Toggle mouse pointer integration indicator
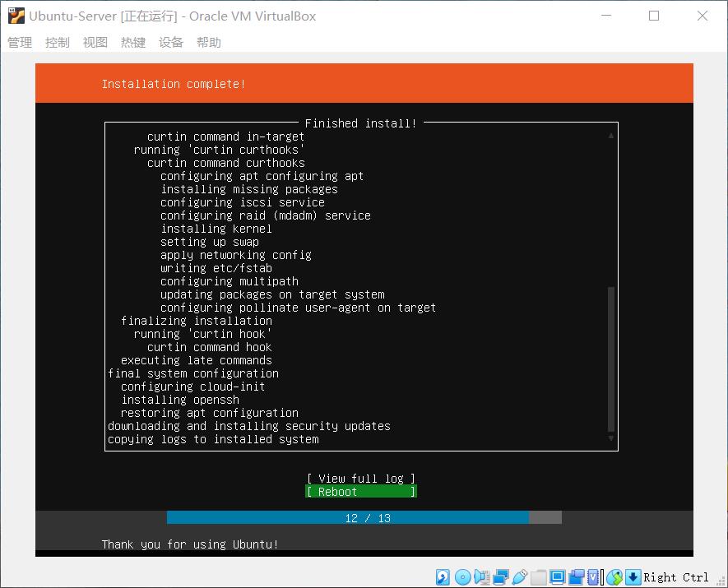 614,576
